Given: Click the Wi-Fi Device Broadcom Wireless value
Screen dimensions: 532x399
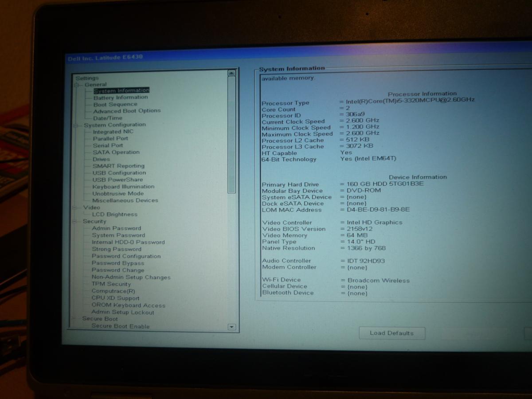Looking at the screenshot, I should (x=379, y=281).
